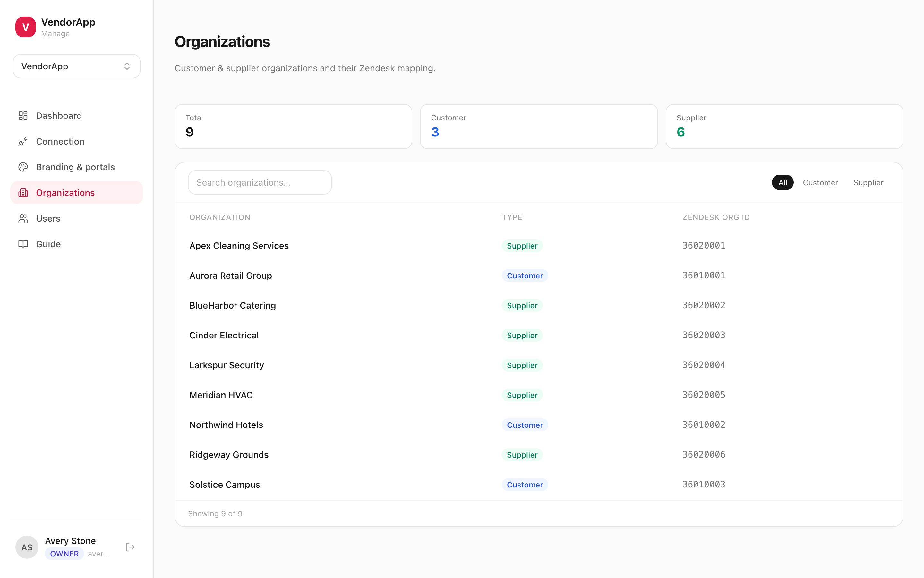Viewport: 924px width, 578px height.
Task: Click the Organizations building icon
Action: pos(23,193)
